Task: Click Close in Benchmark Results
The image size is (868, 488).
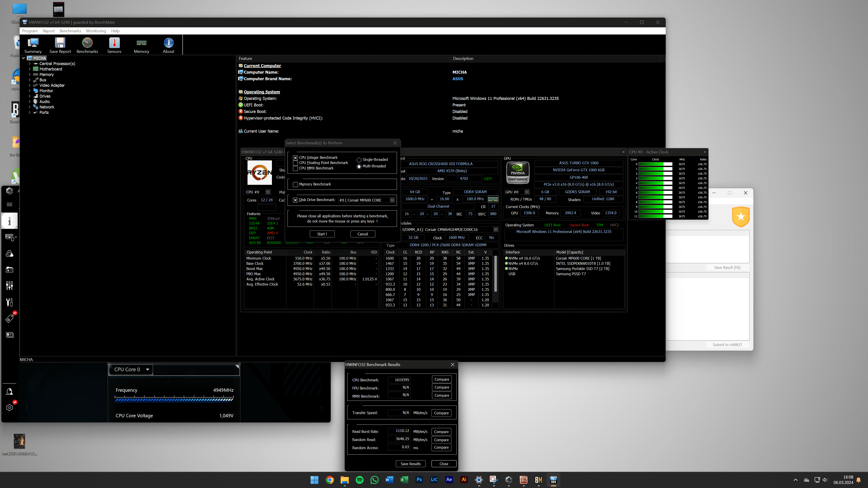Action: pyautogui.click(x=444, y=464)
